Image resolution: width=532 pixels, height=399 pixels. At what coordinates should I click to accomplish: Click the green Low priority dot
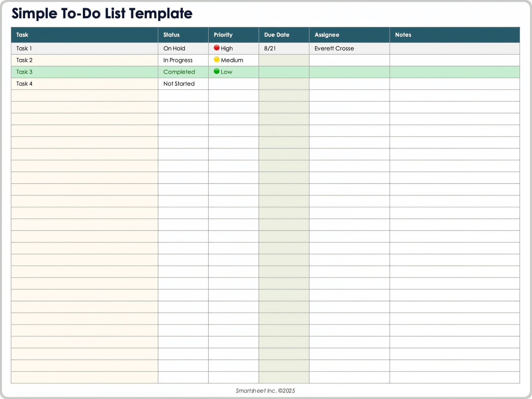[x=217, y=72]
